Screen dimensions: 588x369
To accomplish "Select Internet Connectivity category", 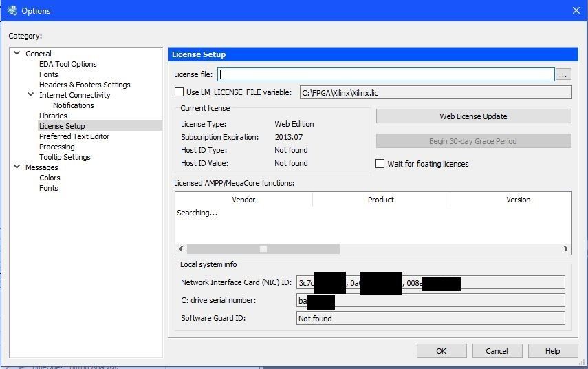I will click(x=75, y=95).
